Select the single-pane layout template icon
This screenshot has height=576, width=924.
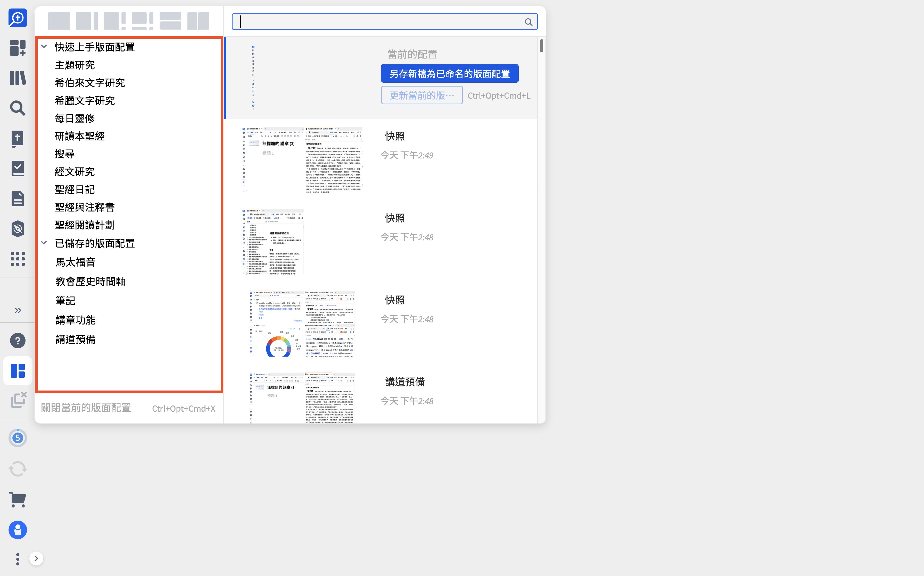(x=59, y=21)
